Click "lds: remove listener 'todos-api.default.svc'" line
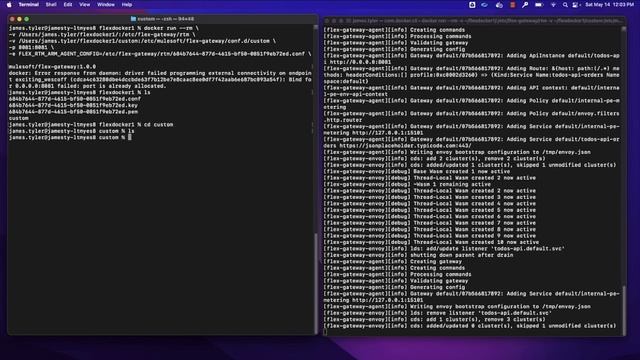Screen dimensions: 640x360 [x=438, y=313]
